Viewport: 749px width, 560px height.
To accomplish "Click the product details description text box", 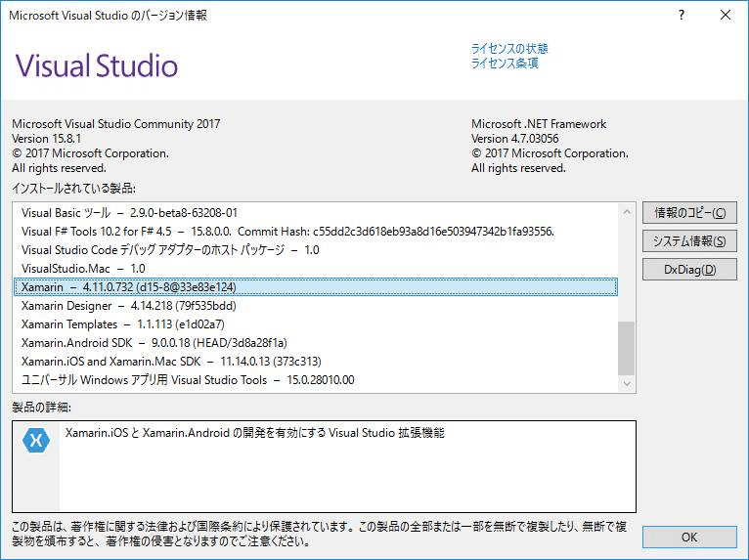I will point(324,466).
